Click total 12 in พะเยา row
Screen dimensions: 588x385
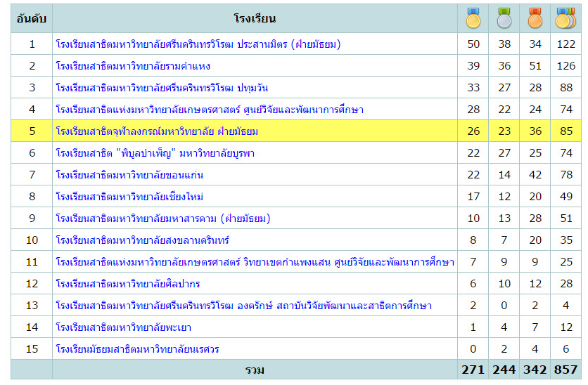click(x=566, y=327)
